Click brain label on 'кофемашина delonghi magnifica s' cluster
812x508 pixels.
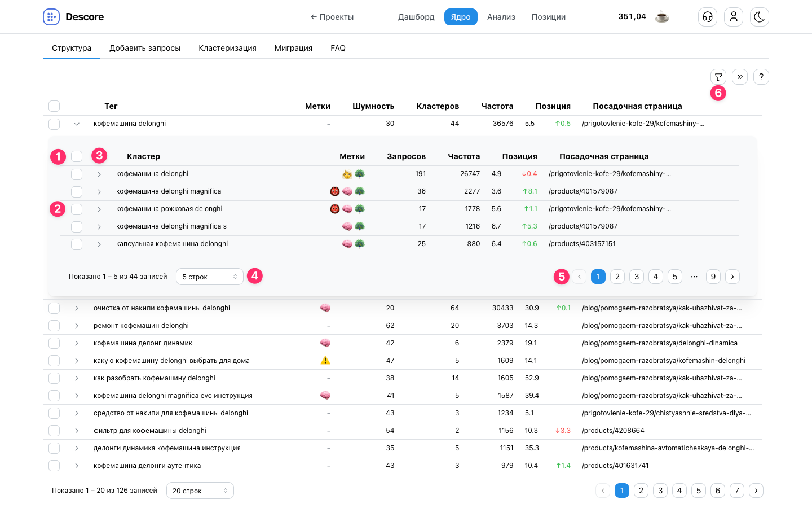347,226
